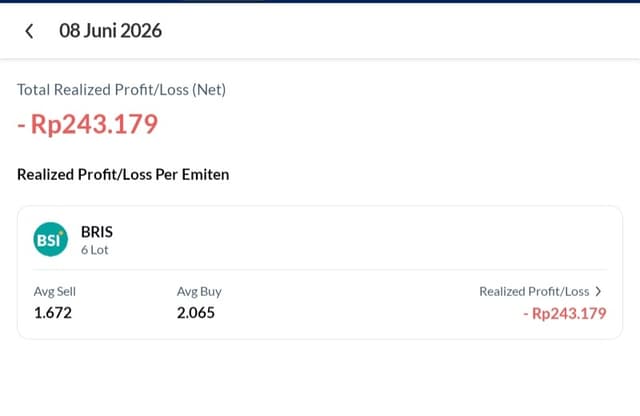Tap the BRIS loss amount -Rp243.179

coord(564,314)
